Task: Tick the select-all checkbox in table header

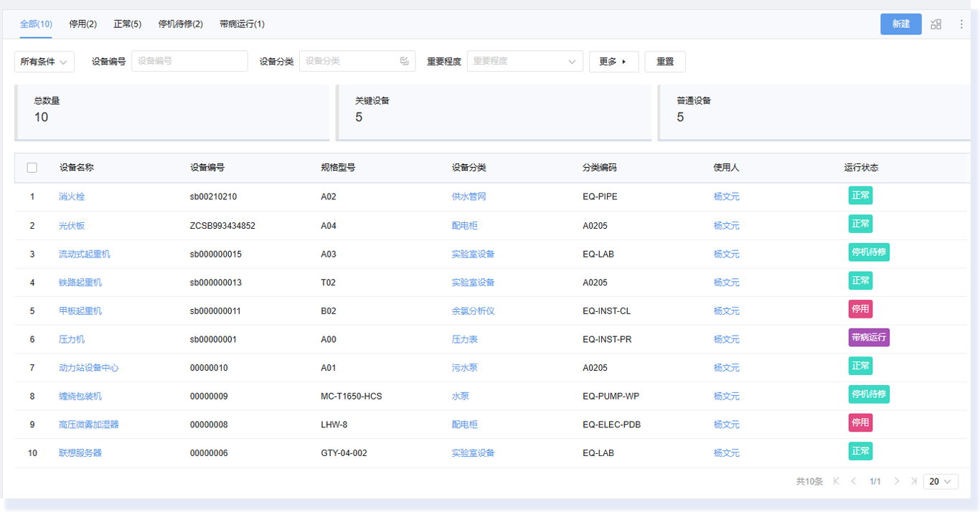Action: click(32, 168)
